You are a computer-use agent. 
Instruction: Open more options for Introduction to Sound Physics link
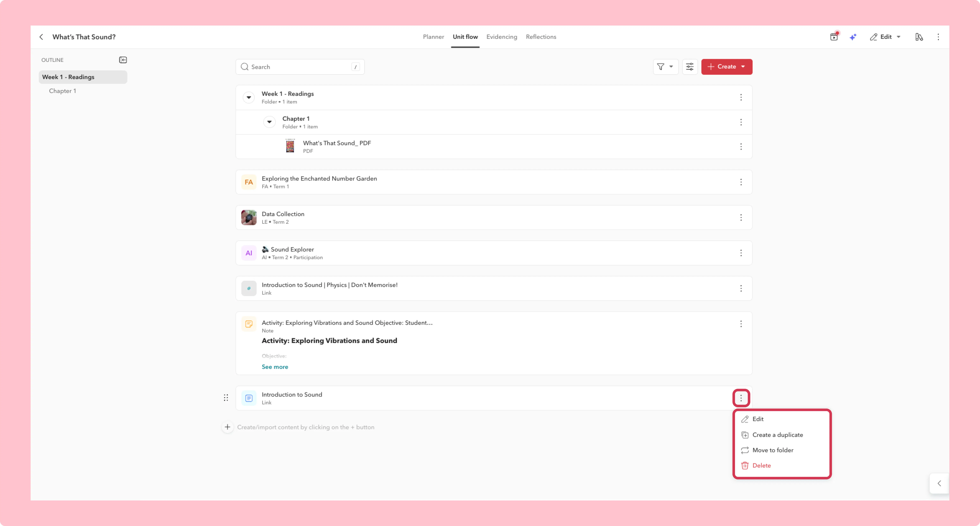tap(741, 289)
